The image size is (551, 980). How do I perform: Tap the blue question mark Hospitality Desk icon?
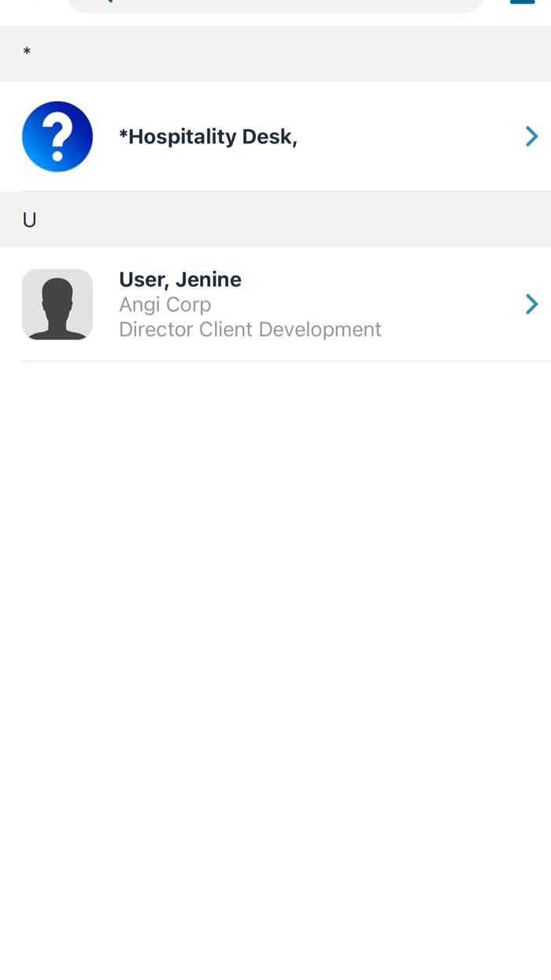pos(57,136)
